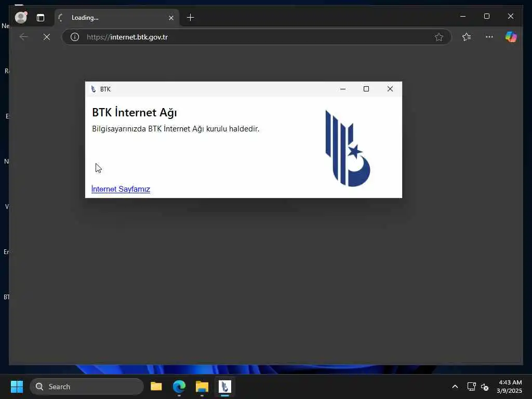Maximize the BTK dialog window

click(x=366, y=89)
